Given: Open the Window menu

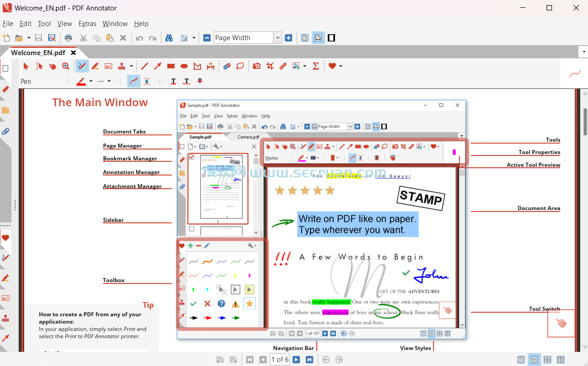Looking at the screenshot, I should pos(115,24).
